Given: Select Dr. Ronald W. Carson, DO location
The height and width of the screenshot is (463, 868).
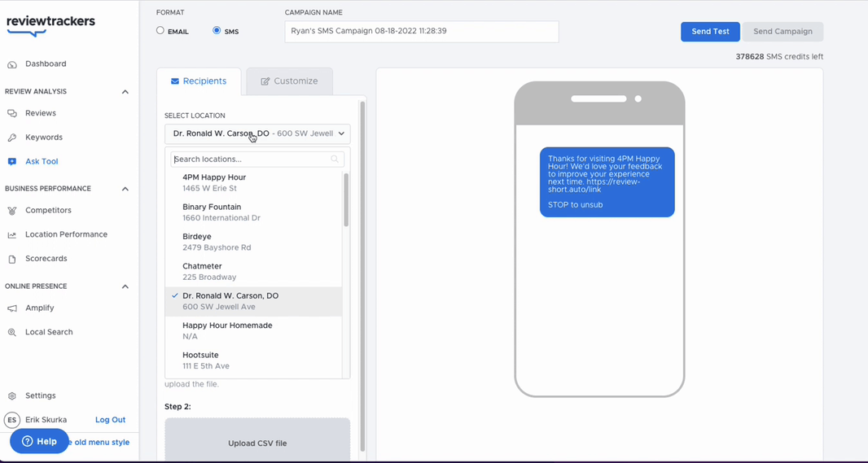Looking at the screenshot, I should pos(253,301).
